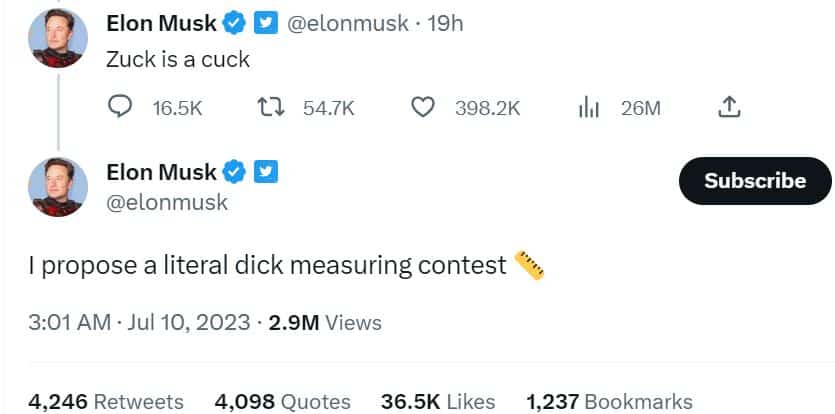
Task: Open the 4,098 Quotes list
Action: pyautogui.click(x=282, y=401)
